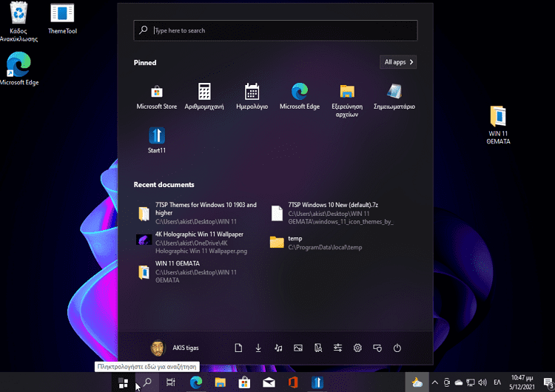The height and width of the screenshot is (392, 555).
Task: Open network status tray icon
Action: [x=471, y=382]
